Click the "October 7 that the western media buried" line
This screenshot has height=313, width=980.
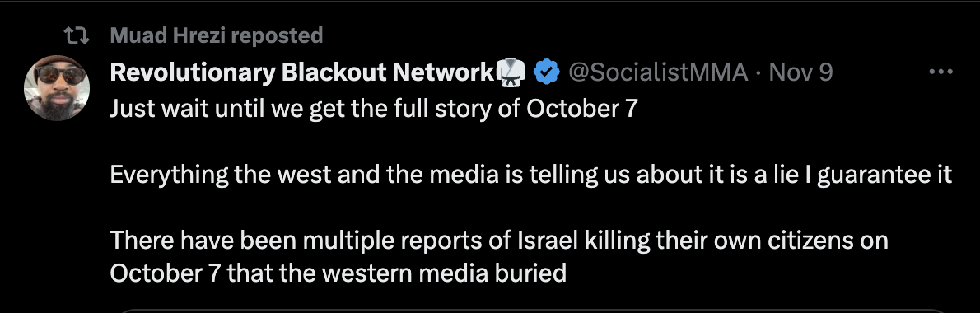(x=338, y=273)
